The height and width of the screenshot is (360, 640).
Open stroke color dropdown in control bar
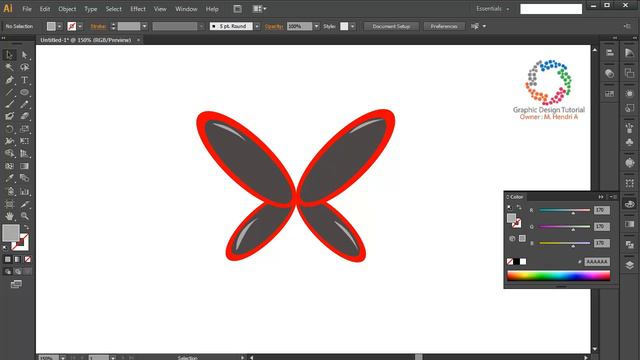click(x=80, y=26)
